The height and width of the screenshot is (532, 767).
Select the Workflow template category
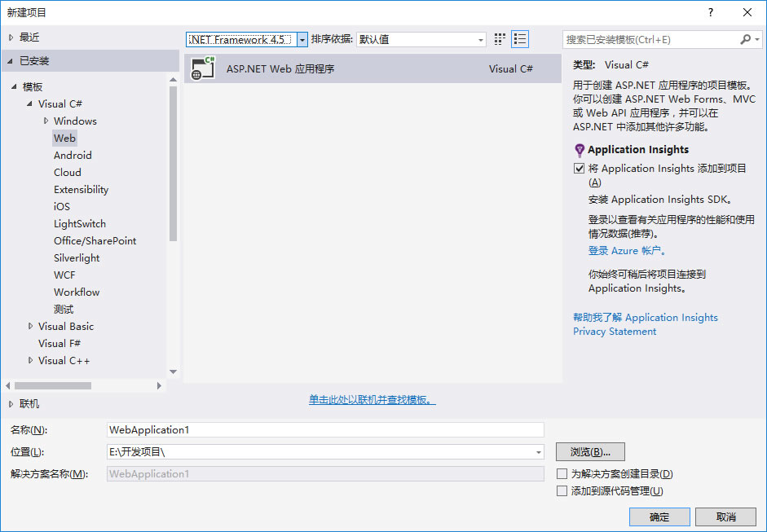[77, 292]
